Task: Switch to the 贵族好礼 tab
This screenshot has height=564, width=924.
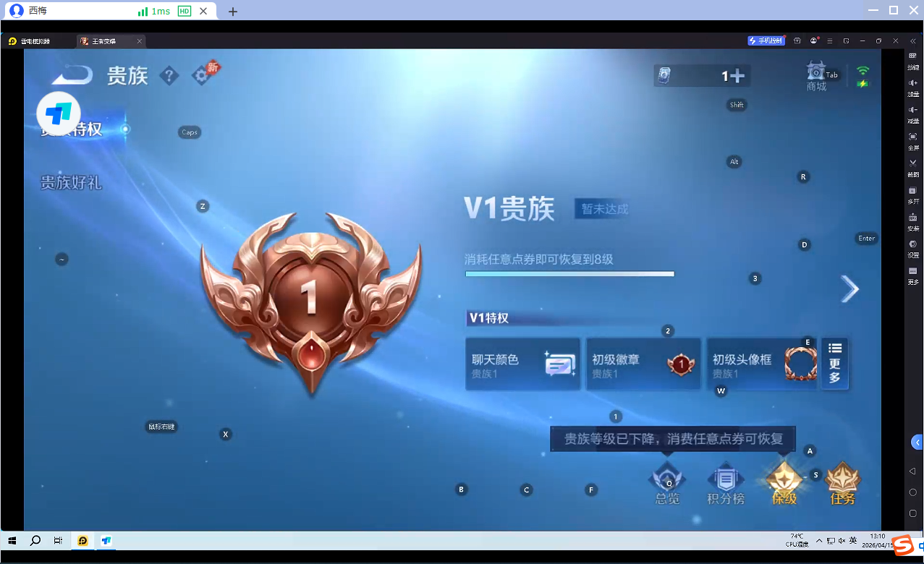Action: [x=72, y=183]
